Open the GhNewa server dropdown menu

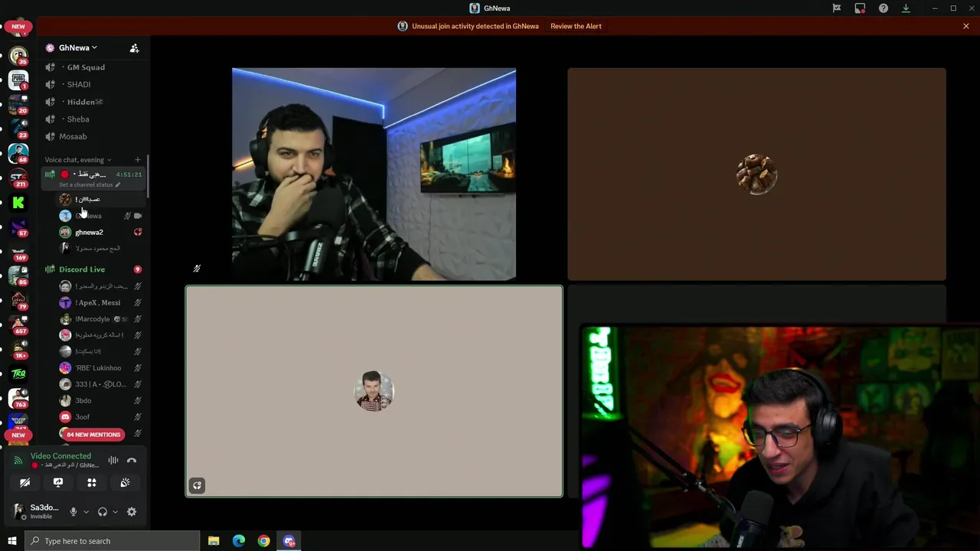tap(78, 47)
